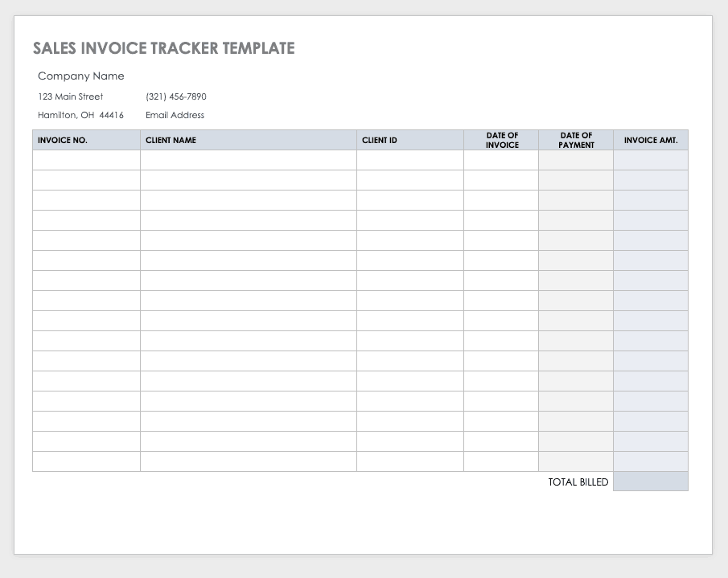
Task: Select the top DATE OF INVOICE cell
Action: tap(501, 160)
